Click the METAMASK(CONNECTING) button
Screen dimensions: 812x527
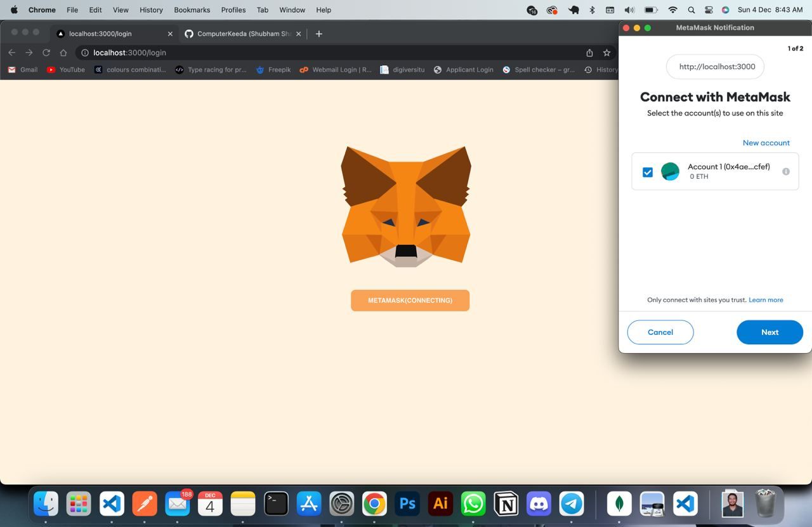(410, 301)
